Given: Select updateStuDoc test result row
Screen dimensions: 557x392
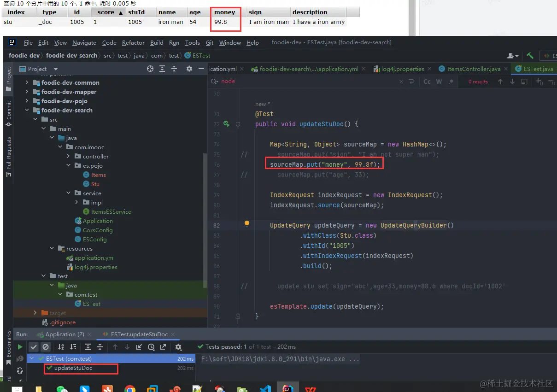Looking at the screenshot, I should [110, 368].
